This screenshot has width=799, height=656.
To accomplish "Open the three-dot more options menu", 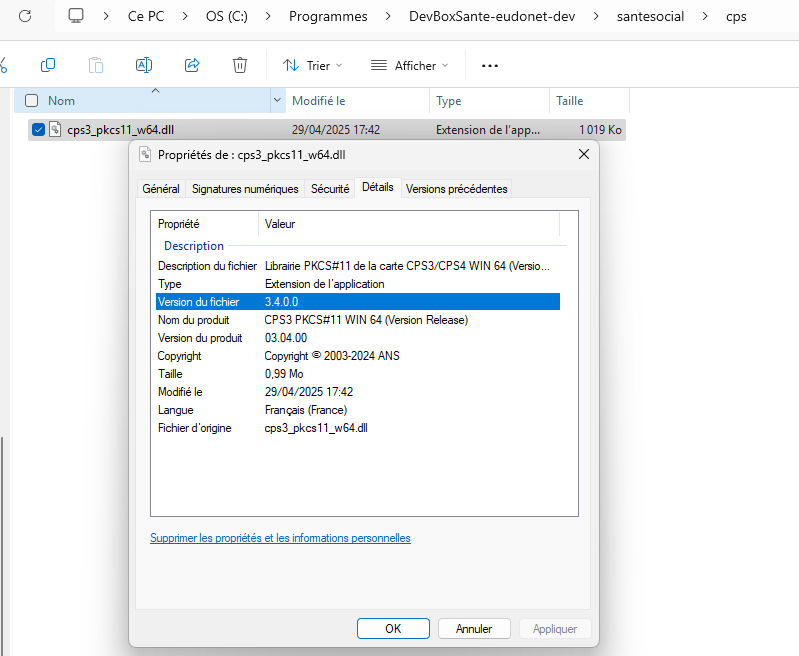I will tap(490, 66).
